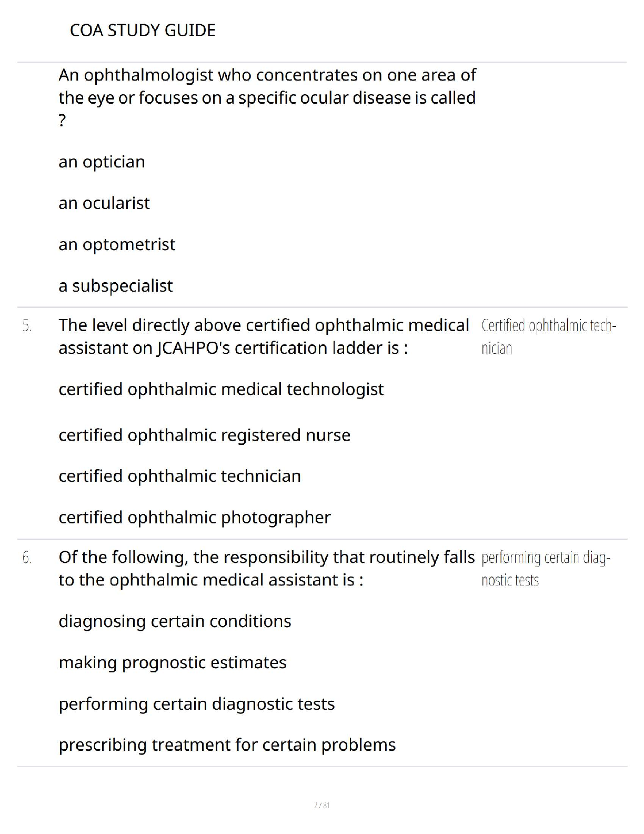Pick the 'certified ophthalmic photographer' option

coord(195,517)
